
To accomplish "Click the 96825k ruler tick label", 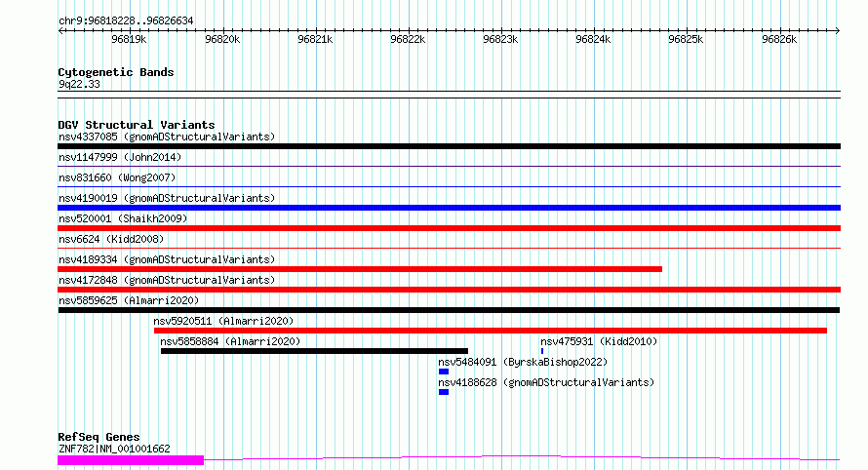I will point(686,39).
